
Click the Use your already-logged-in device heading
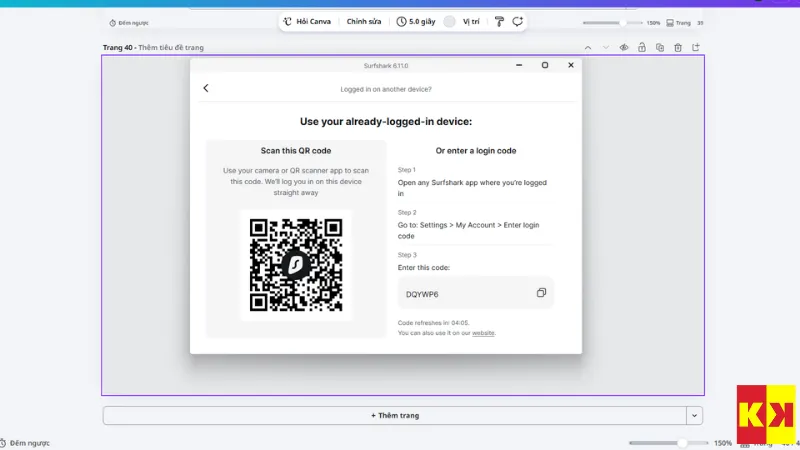386,121
